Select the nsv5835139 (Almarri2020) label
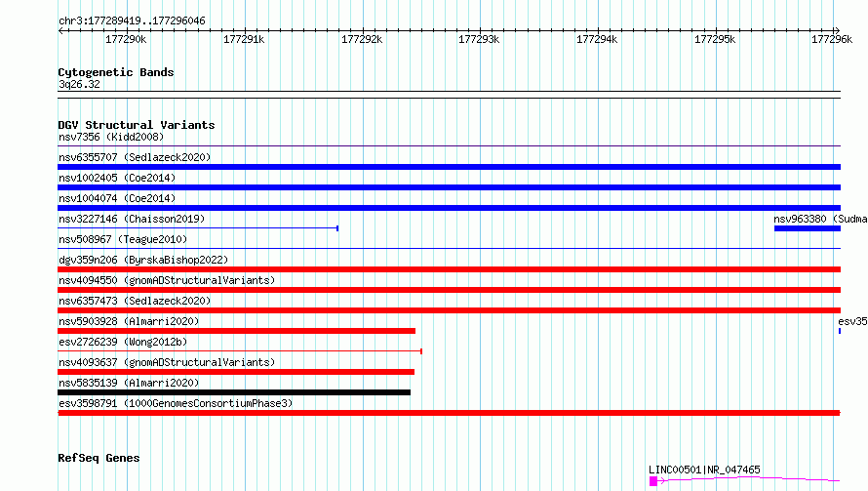 [129, 383]
